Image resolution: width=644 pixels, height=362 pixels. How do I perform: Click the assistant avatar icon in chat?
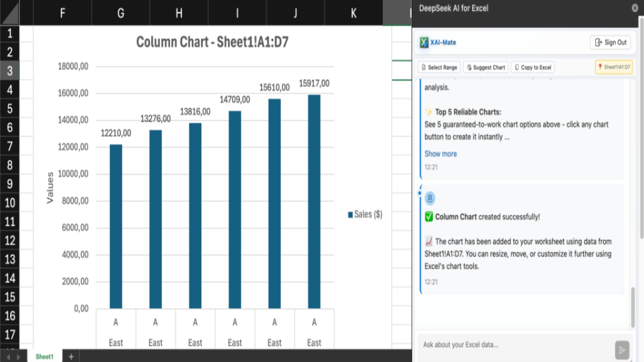[x=430, y=199]
